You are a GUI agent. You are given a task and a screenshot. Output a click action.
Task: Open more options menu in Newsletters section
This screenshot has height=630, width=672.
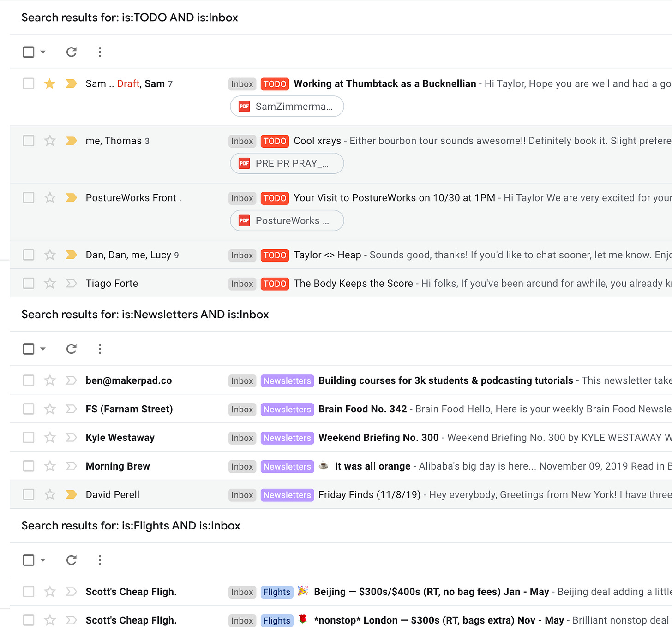[x=100, y=349]
